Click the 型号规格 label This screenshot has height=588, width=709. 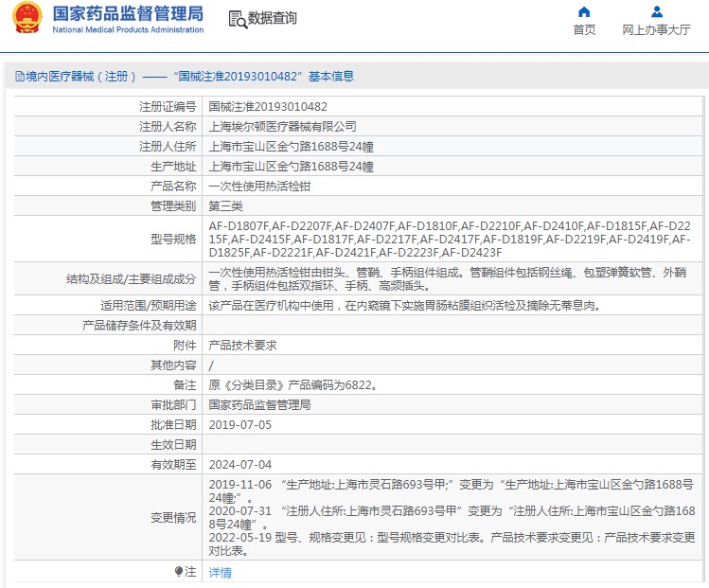173,239
